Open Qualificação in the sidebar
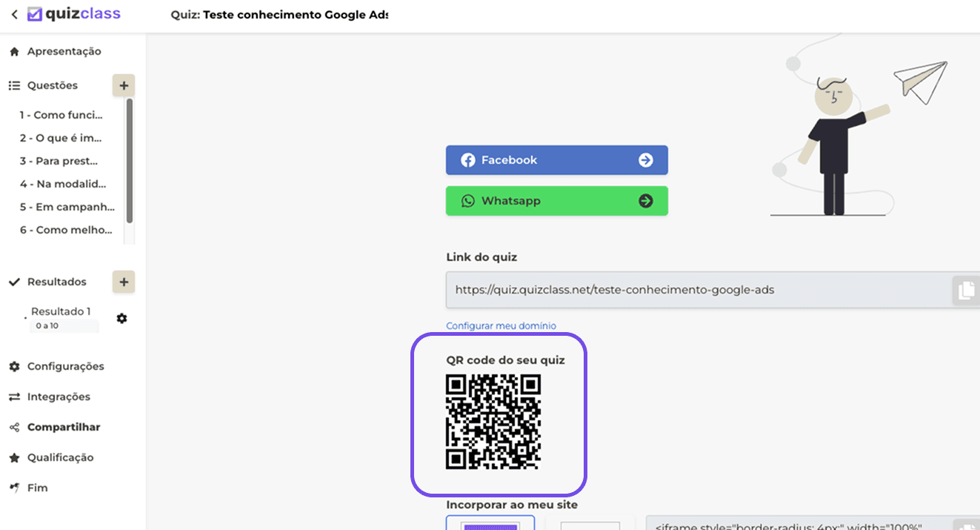Screen dimensions: 980x530 [61, 457]
